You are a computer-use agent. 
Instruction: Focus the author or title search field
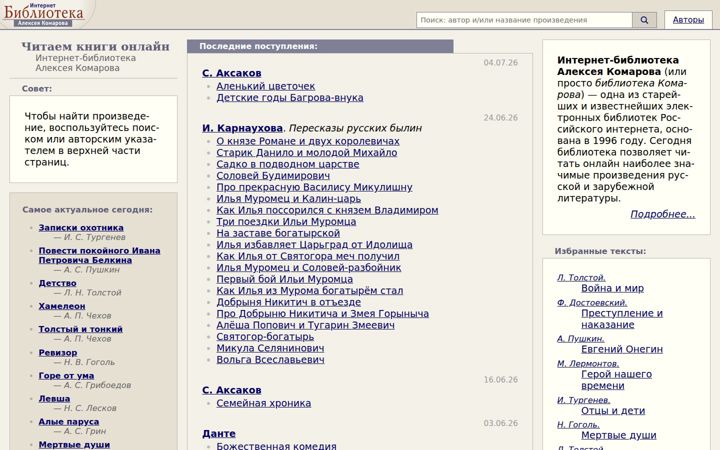[x=524, y=20]
